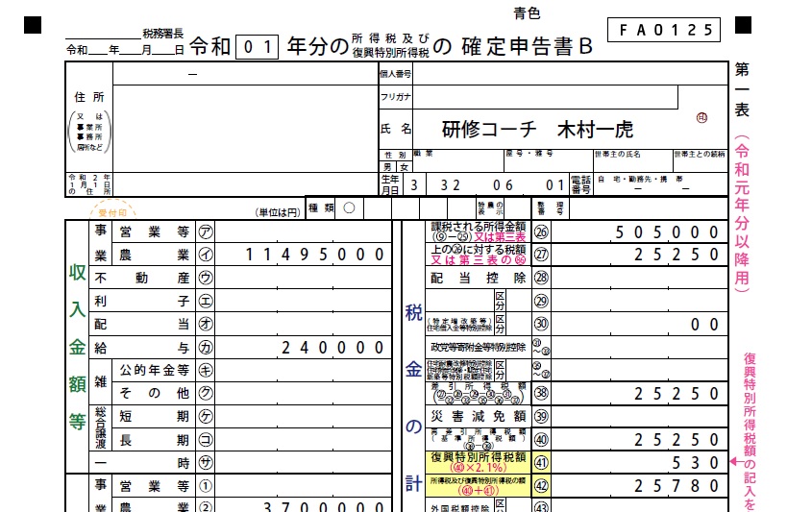Click the red 印 seal mark

[x=701, y=118]
